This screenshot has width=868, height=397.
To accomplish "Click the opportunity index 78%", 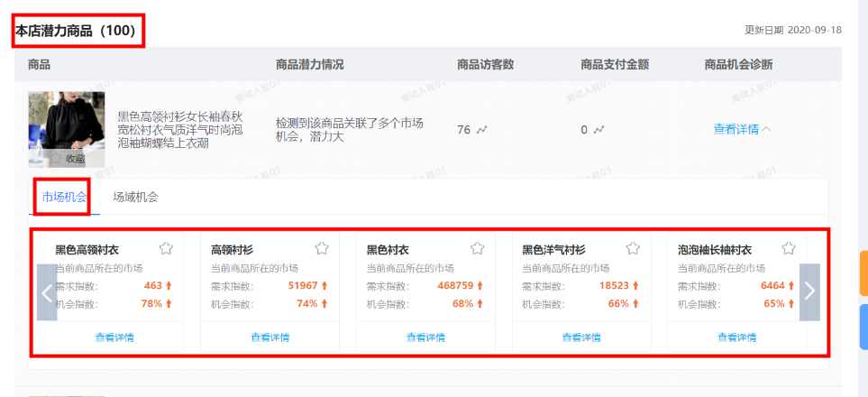I will pyautogui.click(x=151, y=303).
